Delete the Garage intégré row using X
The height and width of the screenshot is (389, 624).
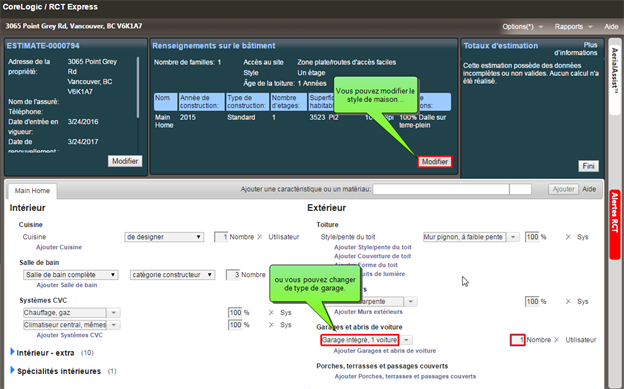(556, 340)
